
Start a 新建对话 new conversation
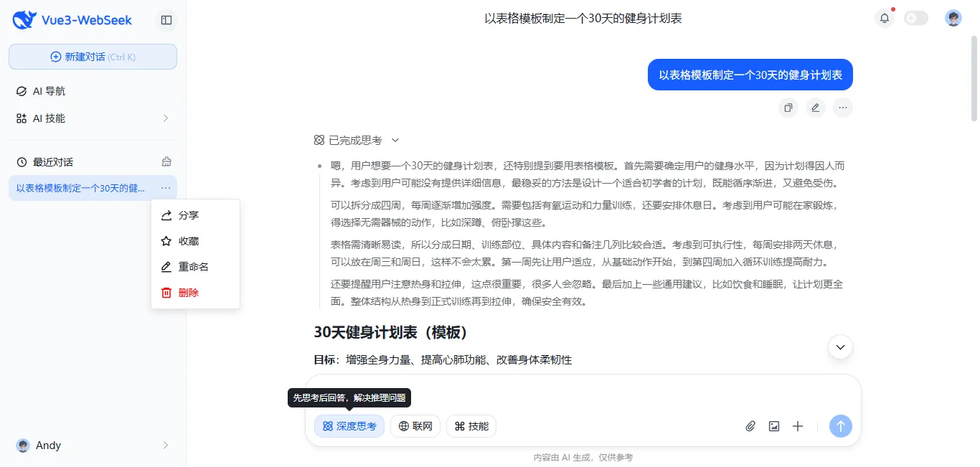(92, 56)
